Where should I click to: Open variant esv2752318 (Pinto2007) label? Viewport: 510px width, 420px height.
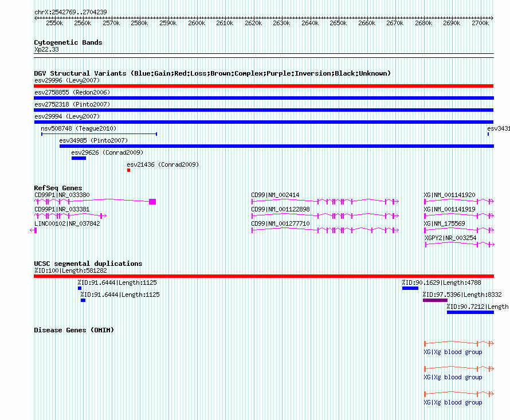72,104
